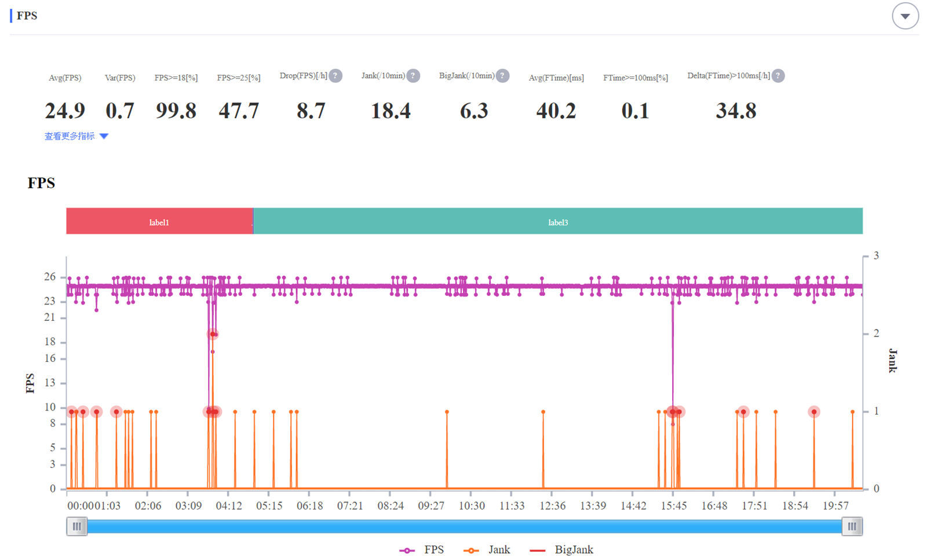The width and height of the screenshot is (927, 560).
Task: Click help icon beside Delta(FTime)>100ms[/h]
Action: click(x=778, y=76)
